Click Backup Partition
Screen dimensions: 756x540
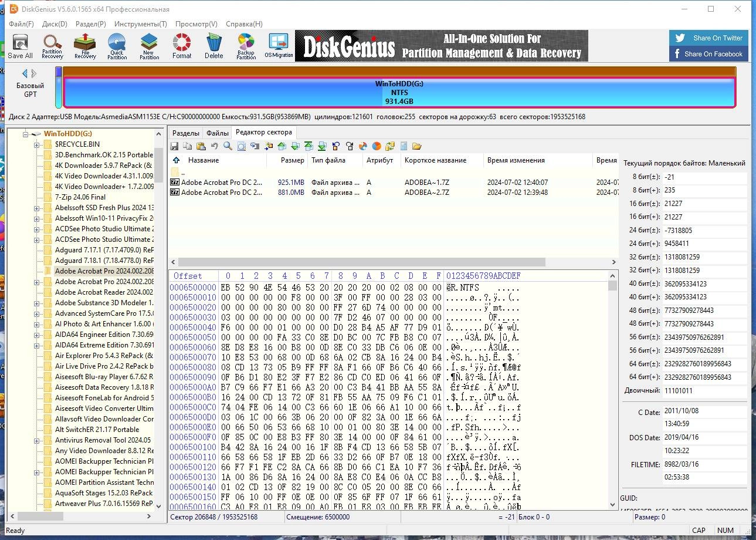coord(246,46)
